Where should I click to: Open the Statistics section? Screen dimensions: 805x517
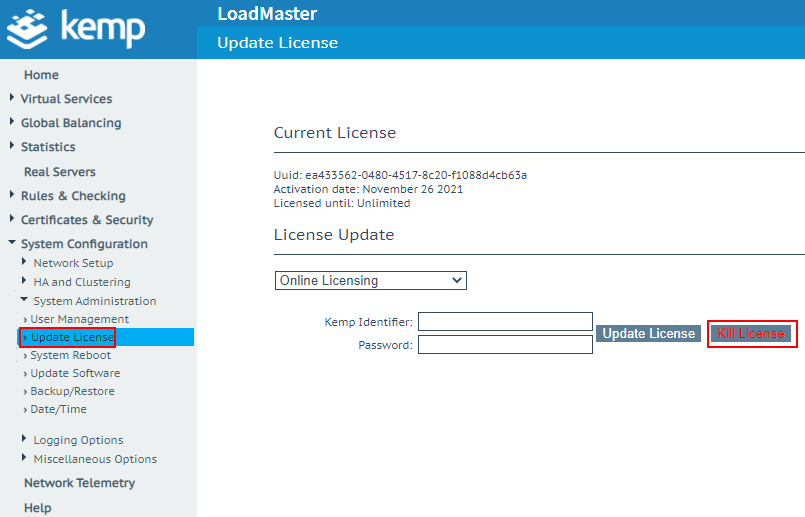click(x=48, y=147)
